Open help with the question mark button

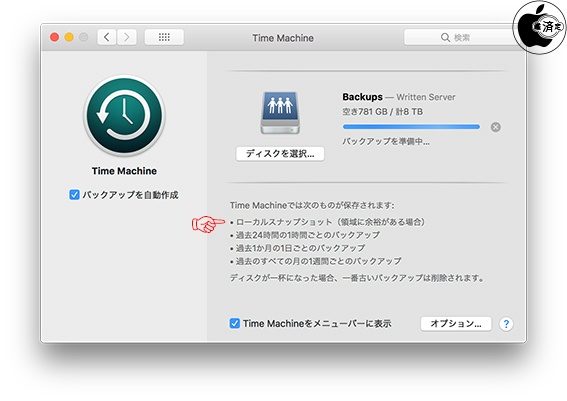[506, 324]
